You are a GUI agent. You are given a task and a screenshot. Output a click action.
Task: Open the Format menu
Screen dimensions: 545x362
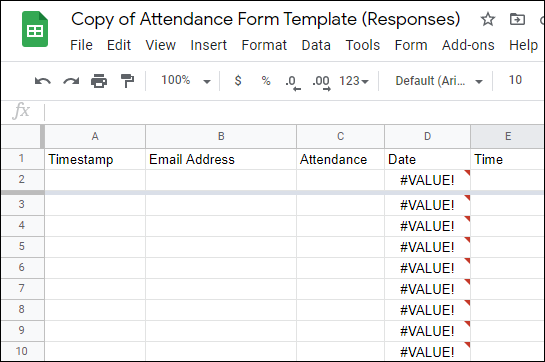pos(264,45)
